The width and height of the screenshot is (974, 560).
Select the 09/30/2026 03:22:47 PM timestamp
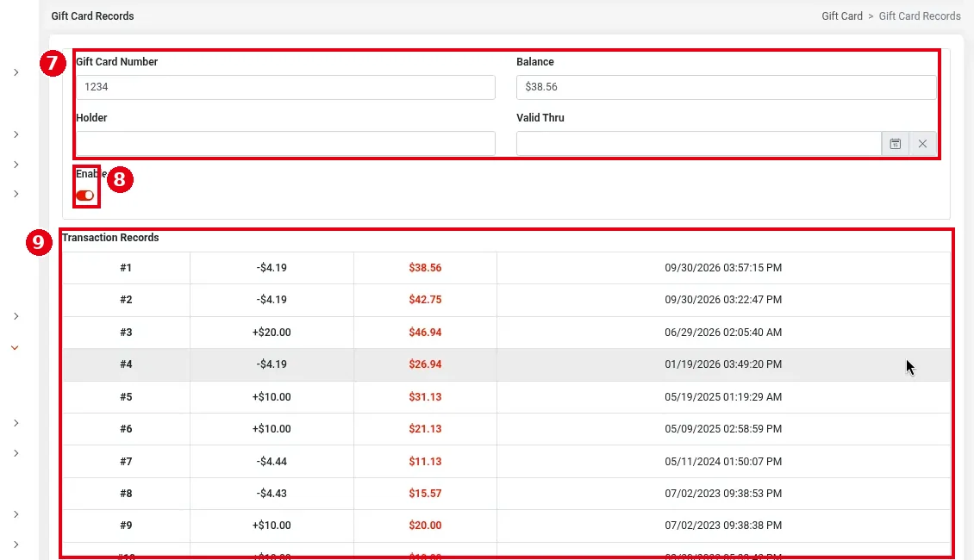click(723, 299)
